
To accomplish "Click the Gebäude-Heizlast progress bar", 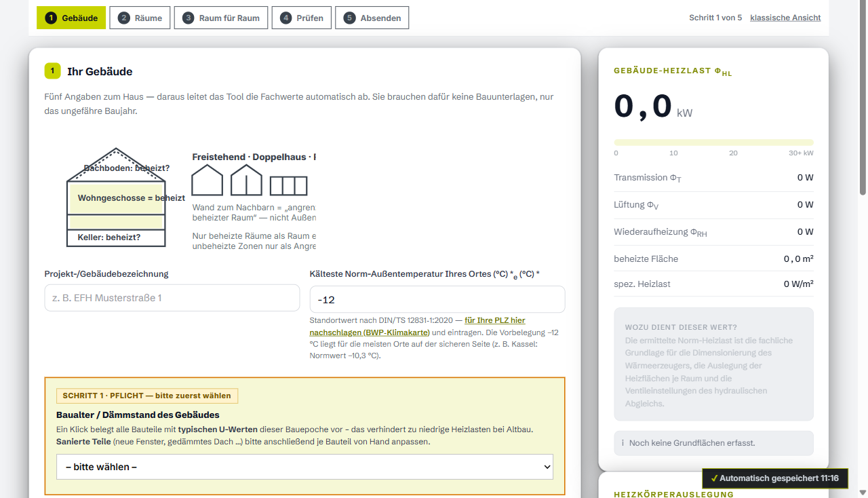I will click(x=713, y=142).
